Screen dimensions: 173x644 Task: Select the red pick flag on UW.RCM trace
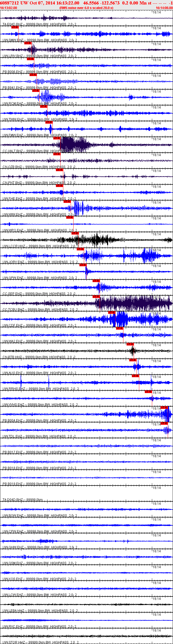pyautogui.click(x=36, y=91)
